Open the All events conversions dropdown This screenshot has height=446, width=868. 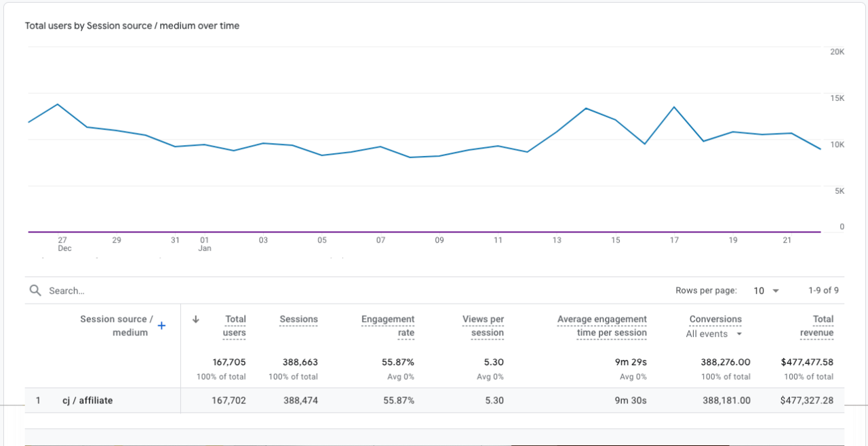[x=713, y=333]
